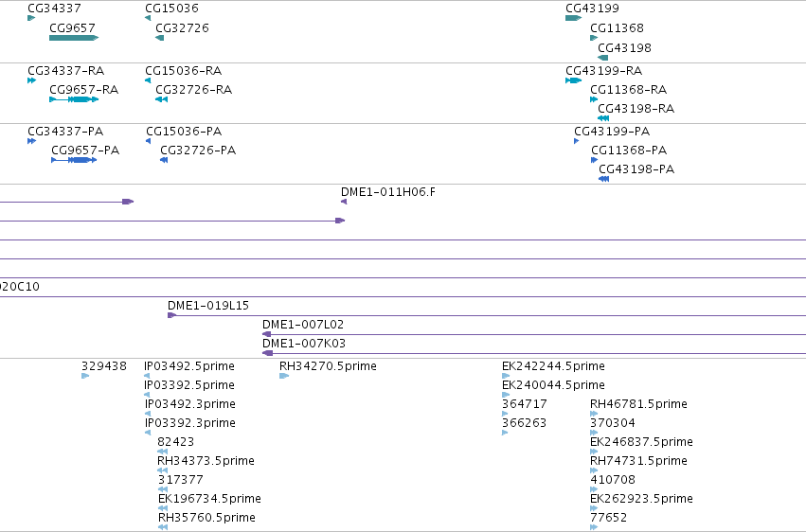Select EST label 82423
Viewport: 806px width, 532px height.
pos(176,442)
